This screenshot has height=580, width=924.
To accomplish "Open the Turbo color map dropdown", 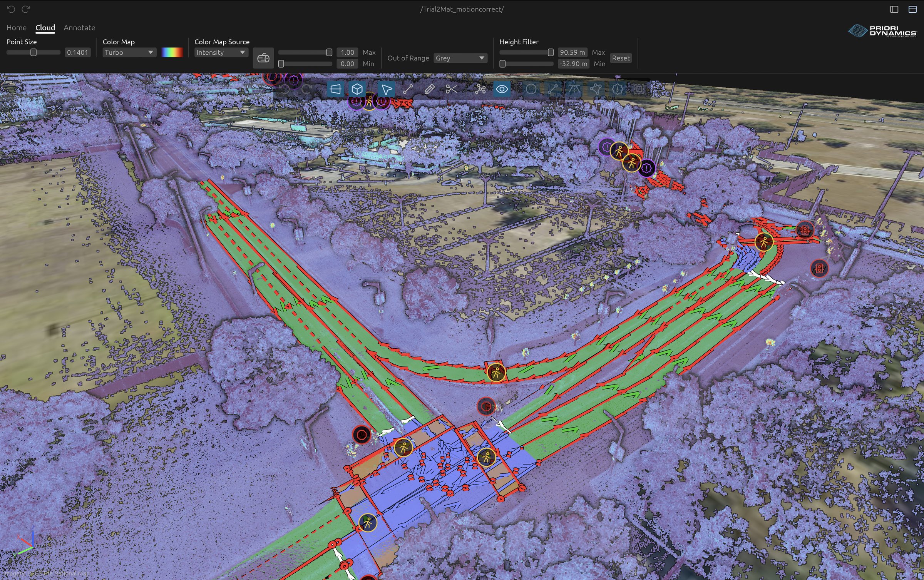I will pyautogui.click(x=129, y=52).
